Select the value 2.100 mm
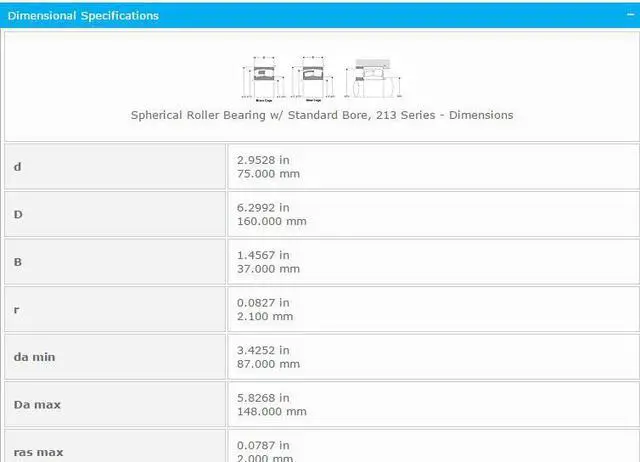 click(265, 317)
